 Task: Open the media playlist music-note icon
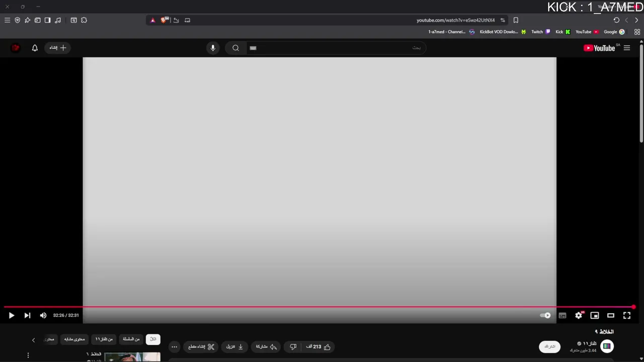pos(58,20)
